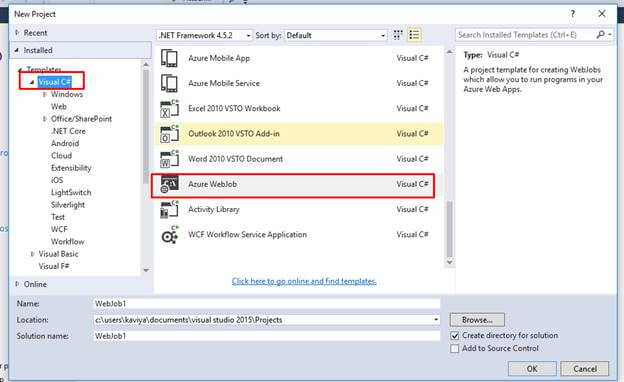The height and width of the screenshot is (382, 624).
Task: Expand the Office/SharePoint tree node
Action: click(x=45, y=119)
